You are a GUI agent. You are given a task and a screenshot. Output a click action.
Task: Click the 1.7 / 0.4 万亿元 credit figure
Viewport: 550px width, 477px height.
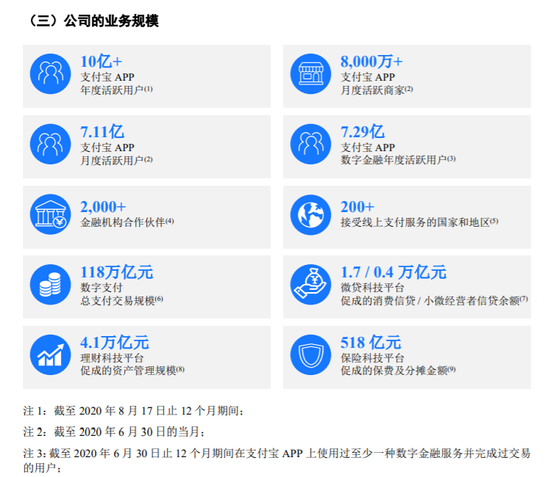click(x=393, y=273)
